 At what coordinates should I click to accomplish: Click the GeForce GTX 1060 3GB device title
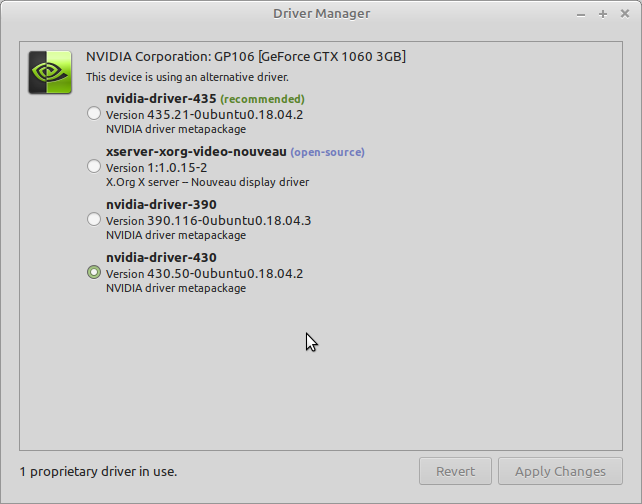(246, 57)
